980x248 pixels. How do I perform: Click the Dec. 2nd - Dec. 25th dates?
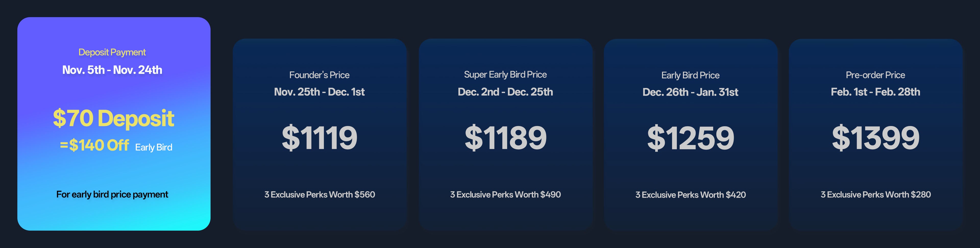(505, 92)
